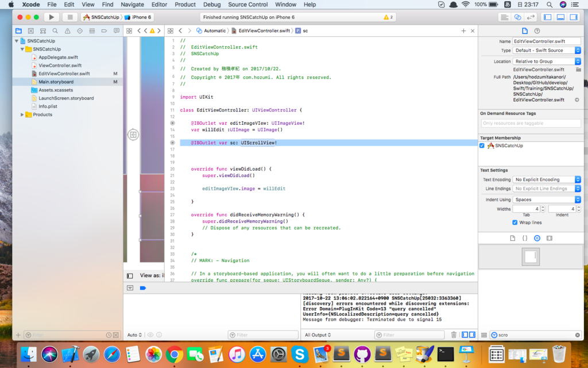Add an assistant editor with plus icon
Image resolution: width=588 pixels, height=368 pixels.
point(463,31)
